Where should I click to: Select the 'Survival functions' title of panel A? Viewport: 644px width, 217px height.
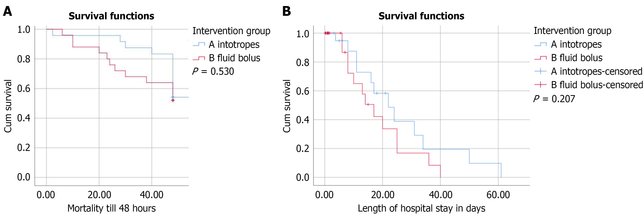[111, 16]
